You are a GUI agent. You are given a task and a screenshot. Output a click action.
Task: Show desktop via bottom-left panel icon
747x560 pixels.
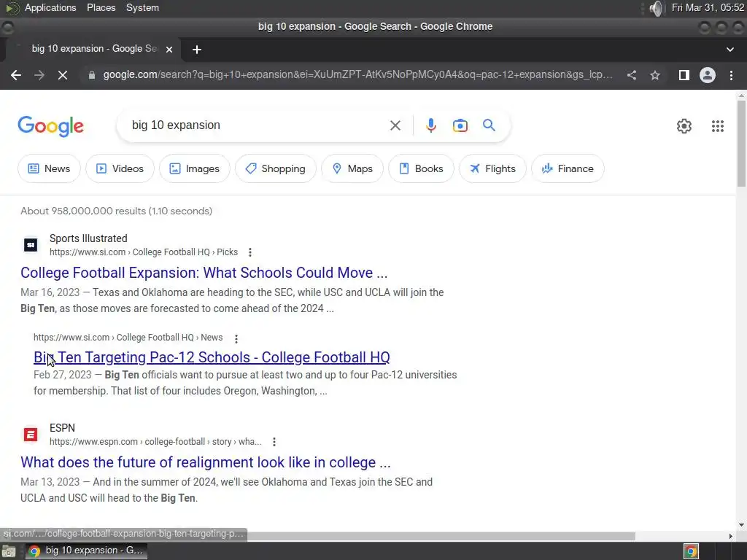tap(9, 551)
